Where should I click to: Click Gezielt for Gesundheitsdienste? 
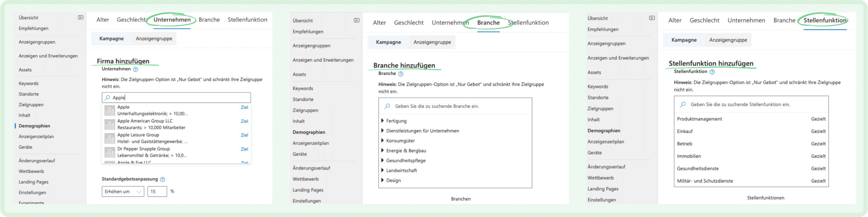tap(818, 168)
